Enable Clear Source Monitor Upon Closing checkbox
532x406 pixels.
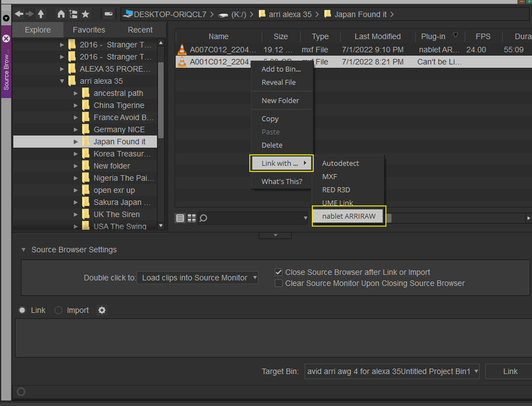(278, 283)
